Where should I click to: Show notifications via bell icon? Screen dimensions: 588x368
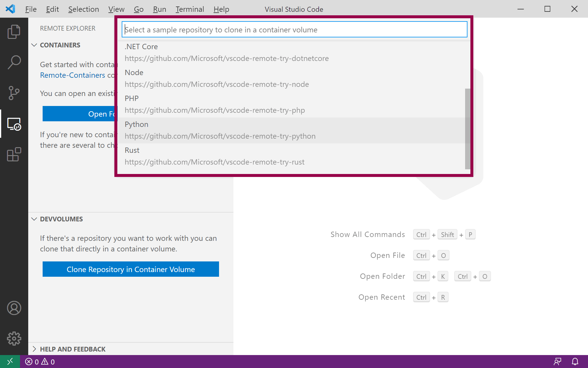(575, 362)
